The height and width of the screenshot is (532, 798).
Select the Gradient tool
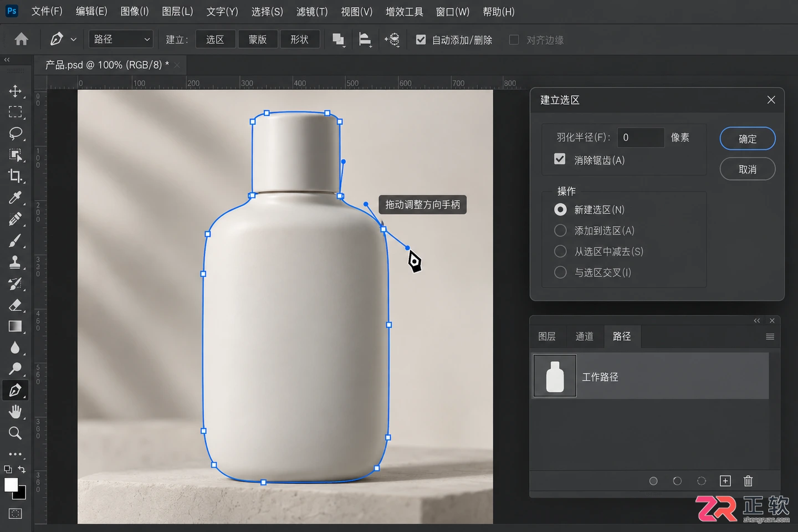tap(16, 326)
